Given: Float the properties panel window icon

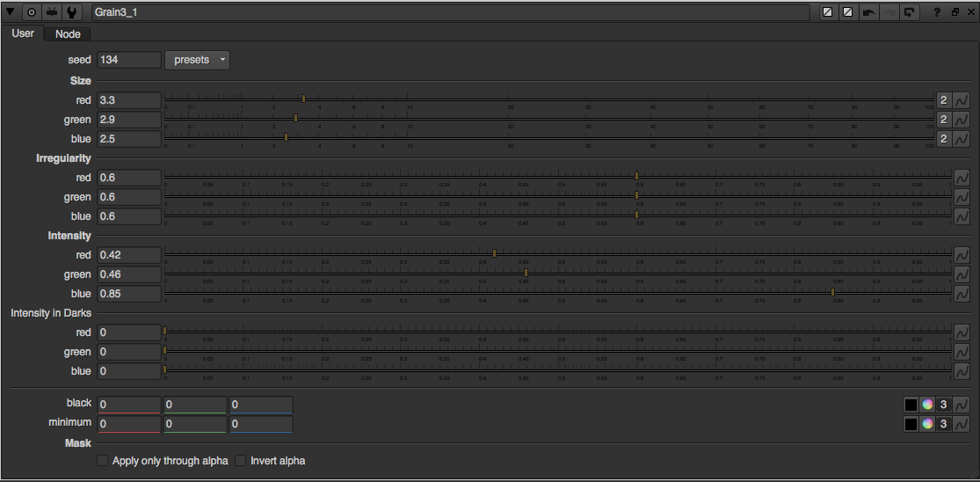Looking at the screenshot, I should [x=955, y=12].
